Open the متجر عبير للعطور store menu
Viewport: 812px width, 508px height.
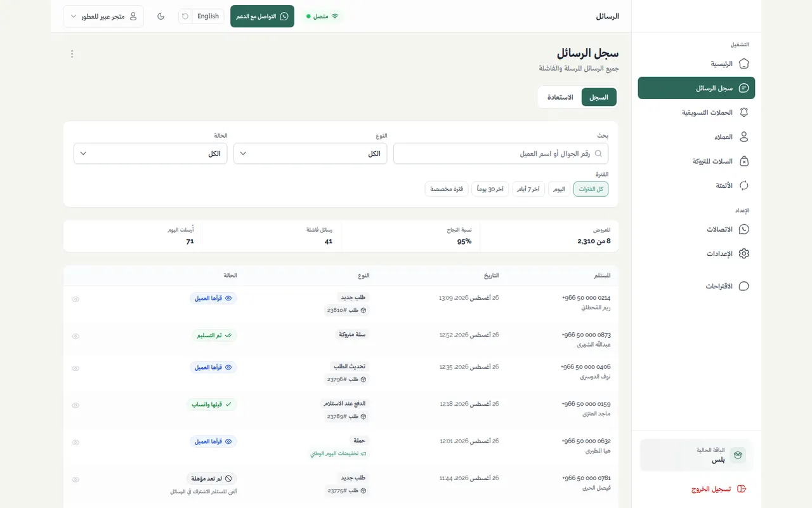(103, 17)
